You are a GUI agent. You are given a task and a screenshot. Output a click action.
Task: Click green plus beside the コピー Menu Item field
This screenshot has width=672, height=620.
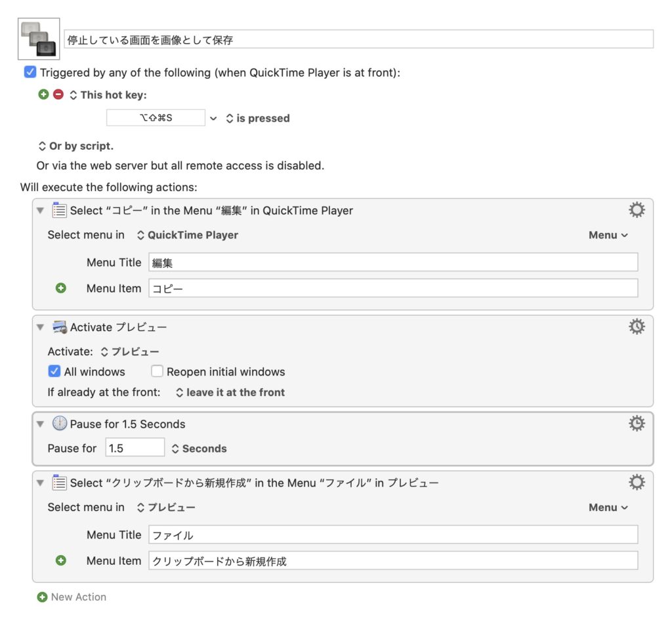pyautogui.click(x=62, y=288)
